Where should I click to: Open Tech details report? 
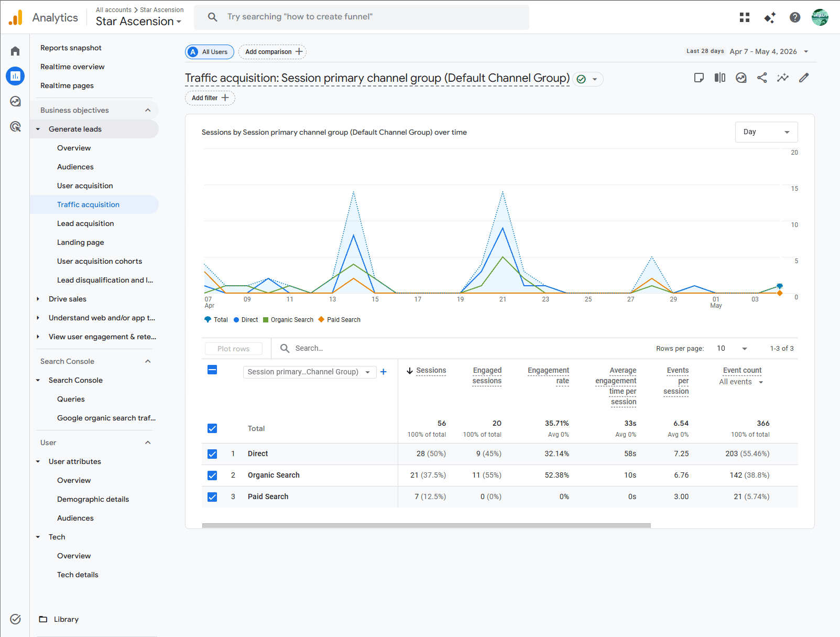pyautogui.click(x=78, y=575)
